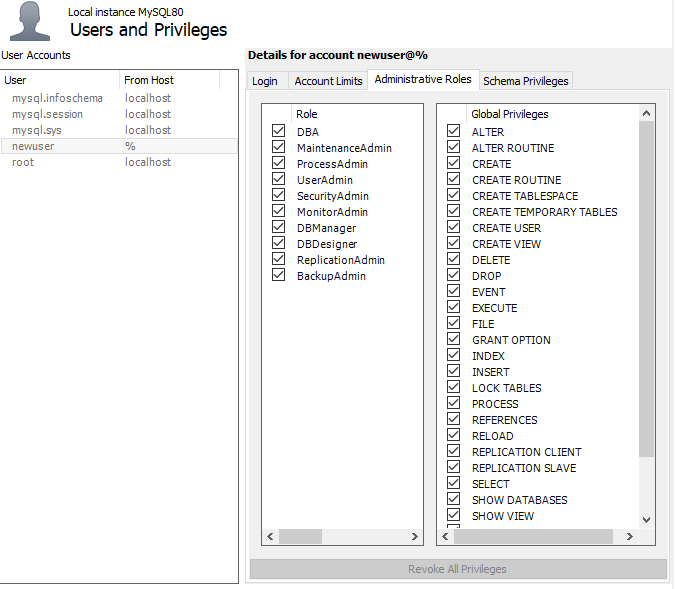Click the Role column header
Viewport: 677px width, 589px height.
tap(357, 114)
